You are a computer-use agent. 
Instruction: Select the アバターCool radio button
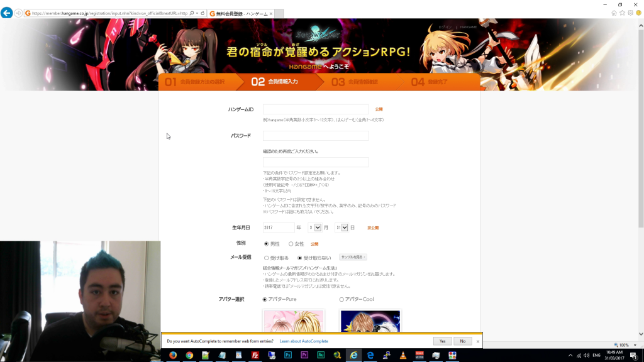(x=341, y=299)
